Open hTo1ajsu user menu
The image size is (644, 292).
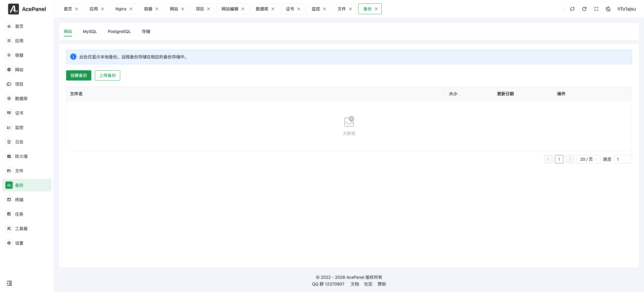(x=626, y=9)
